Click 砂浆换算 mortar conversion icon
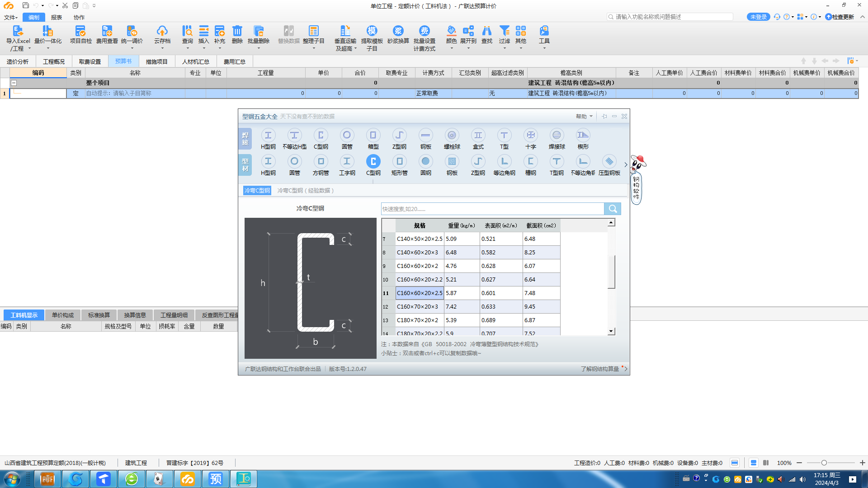This screenshot has width=868, height=488. (398, 31)
